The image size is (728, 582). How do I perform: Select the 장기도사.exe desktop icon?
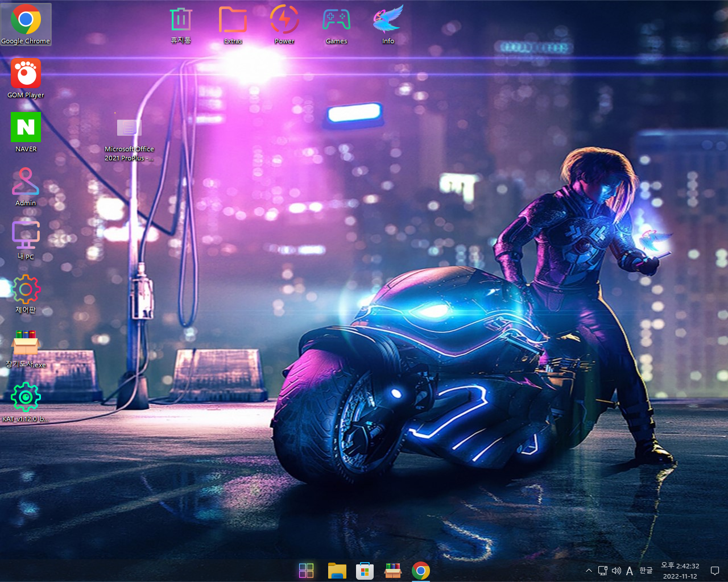pos(26,348)
